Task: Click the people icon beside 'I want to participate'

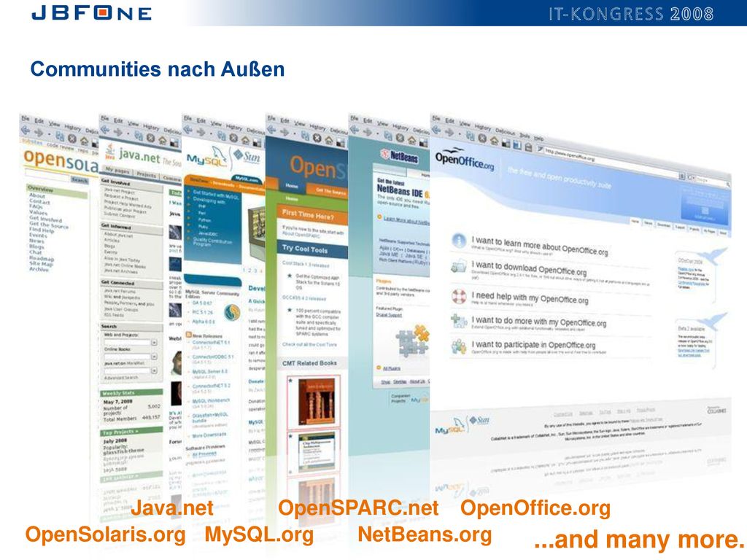Action: click(x=459, y=346)
